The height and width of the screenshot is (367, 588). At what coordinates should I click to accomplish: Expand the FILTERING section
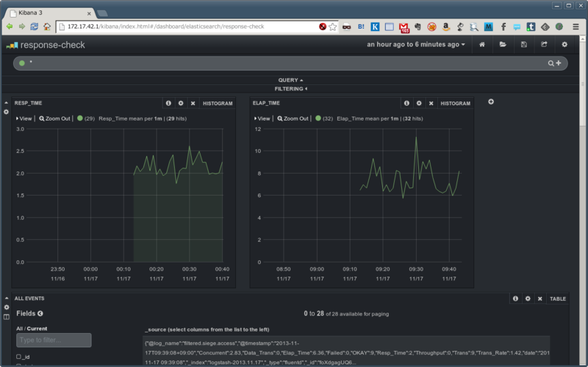click(291, 89)
